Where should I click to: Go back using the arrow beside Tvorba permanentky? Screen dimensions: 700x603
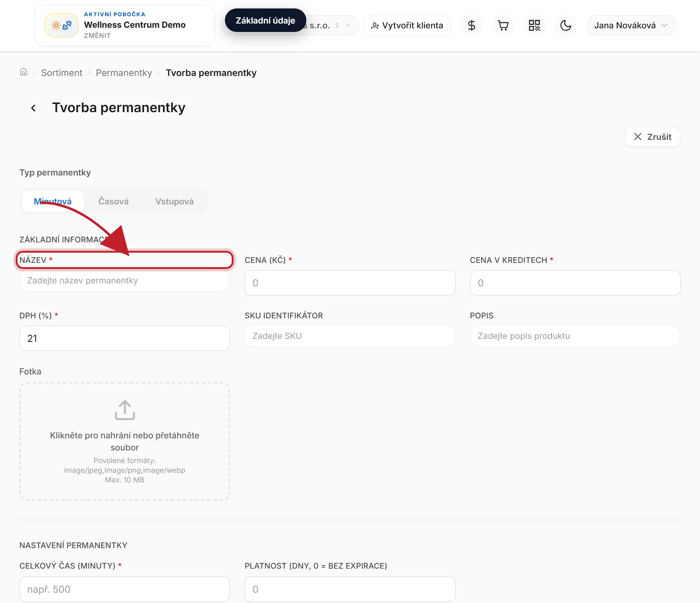(x=33, y=108)
